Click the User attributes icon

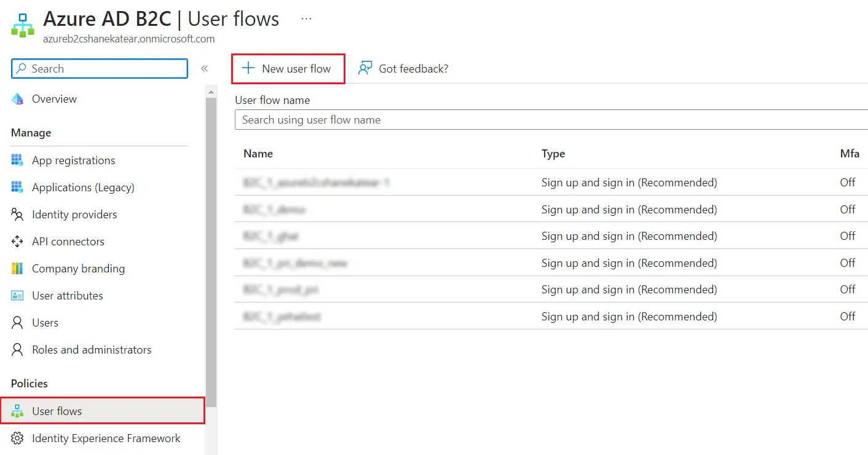click(17, 296)
